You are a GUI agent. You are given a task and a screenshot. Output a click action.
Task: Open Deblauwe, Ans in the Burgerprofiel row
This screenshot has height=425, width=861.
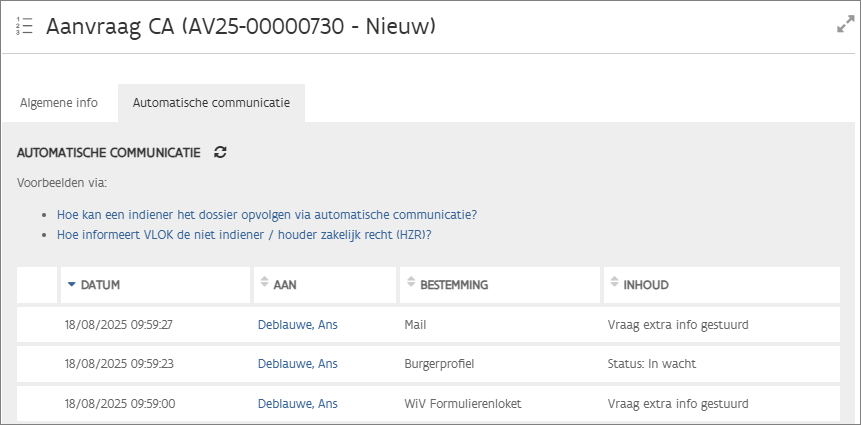click(x=297, y=364)
